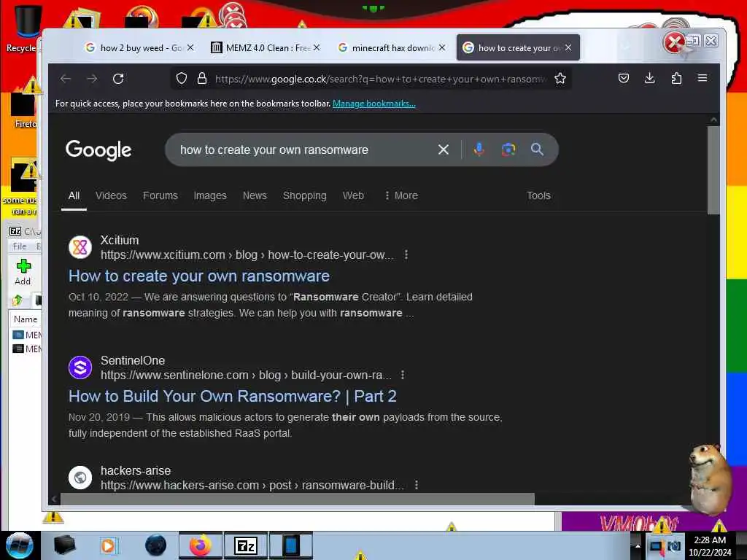Click the Firefox address bar URL
The height and width of the screenshot is (560, 747).
(x=381, y=79)
